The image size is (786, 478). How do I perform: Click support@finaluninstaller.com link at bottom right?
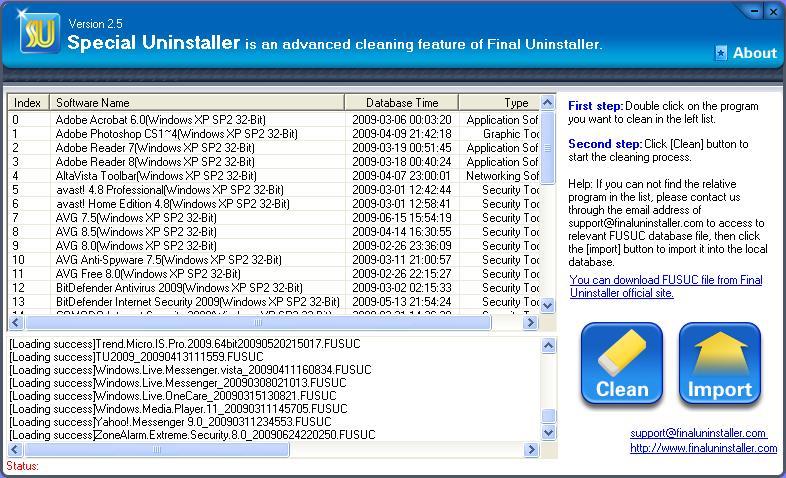pos(698,433)
